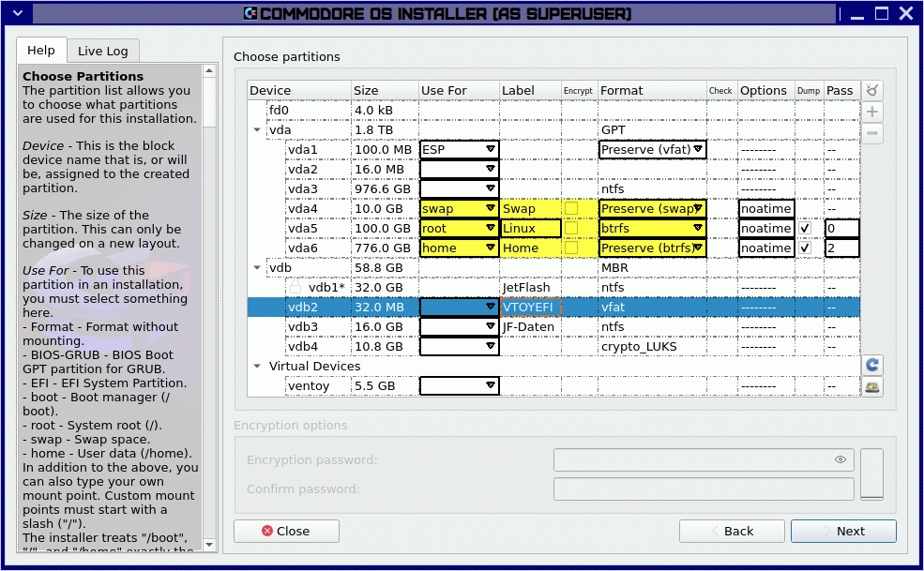Open Use For dropdown for ventoy
Viewport: 924px width, 571px height.
[x=460, y=386]
